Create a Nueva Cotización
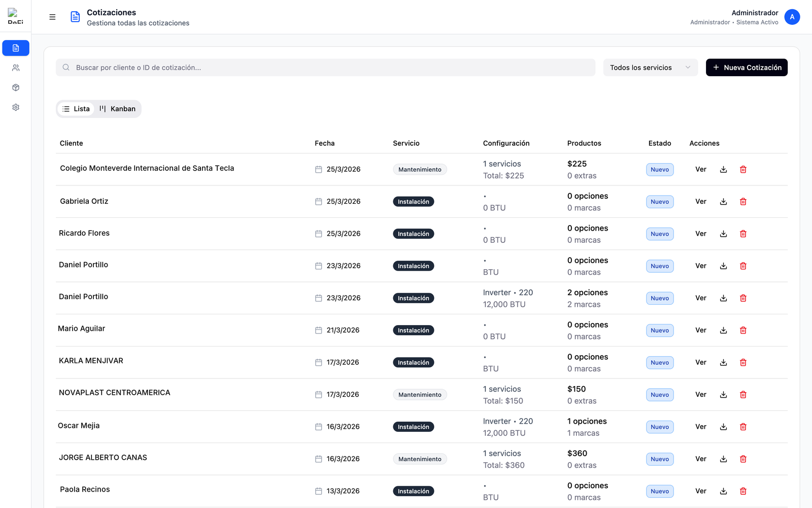Image resolution: width=812 pixels, height=508 pixels. [747, 68]
